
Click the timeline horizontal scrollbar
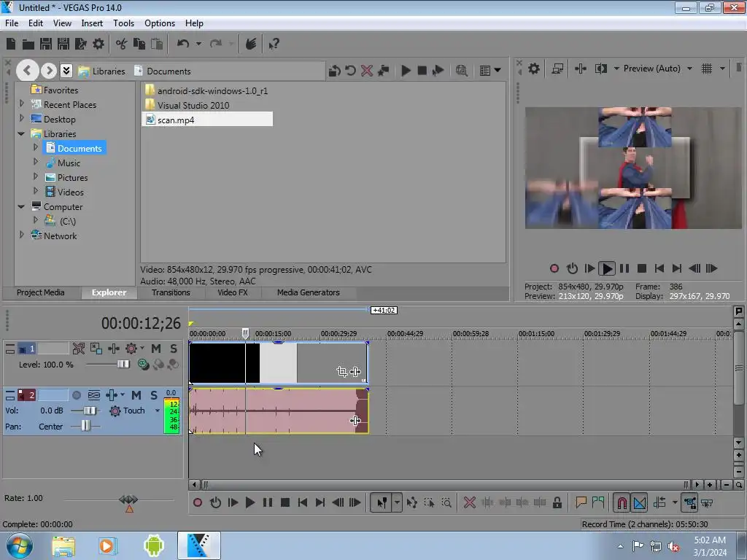(444, 485)
